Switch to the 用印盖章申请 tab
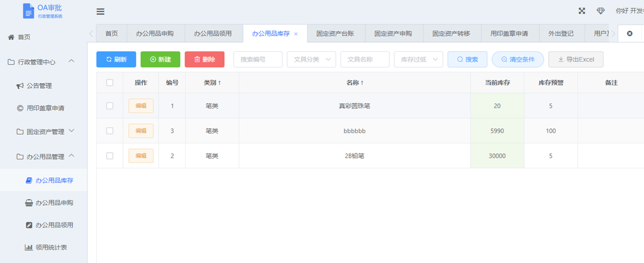 [509, 33]
